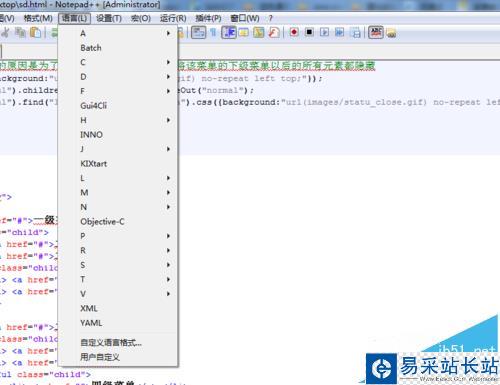Click the Save recorded macro icon
This screenshot has height=385, width=500.
356,33
